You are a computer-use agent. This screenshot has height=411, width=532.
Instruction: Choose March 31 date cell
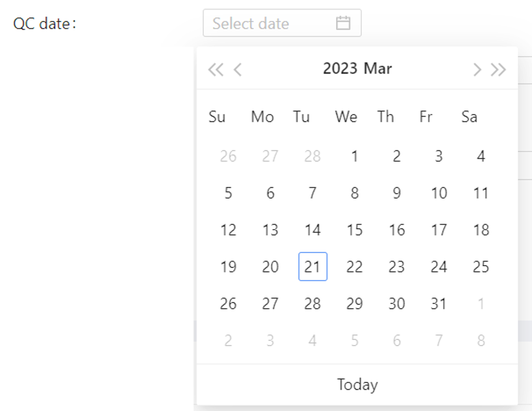439,304
